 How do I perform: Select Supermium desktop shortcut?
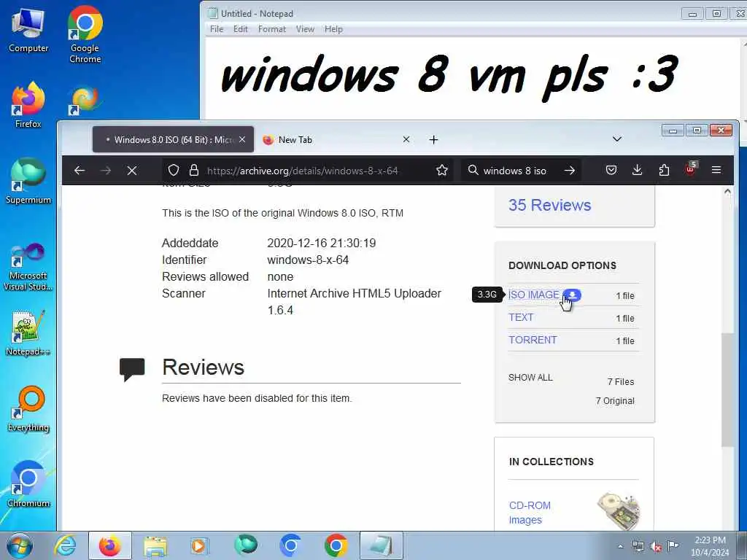pyautogui.click(x=28, y=181)
